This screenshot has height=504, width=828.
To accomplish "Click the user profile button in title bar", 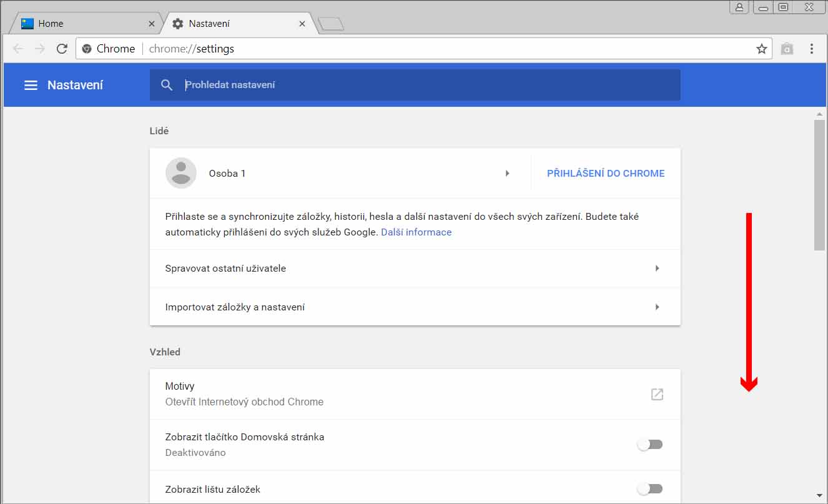I will point(739,7).
